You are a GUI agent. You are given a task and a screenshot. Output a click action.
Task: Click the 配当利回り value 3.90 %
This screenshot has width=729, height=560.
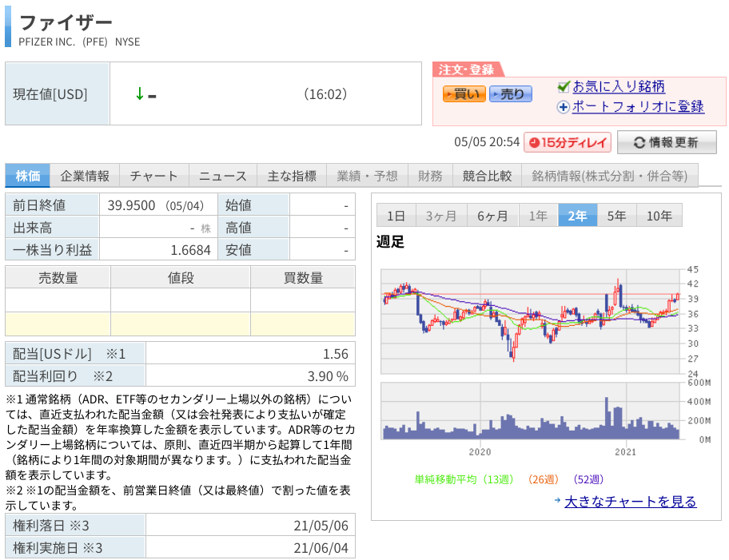(328, 376)
